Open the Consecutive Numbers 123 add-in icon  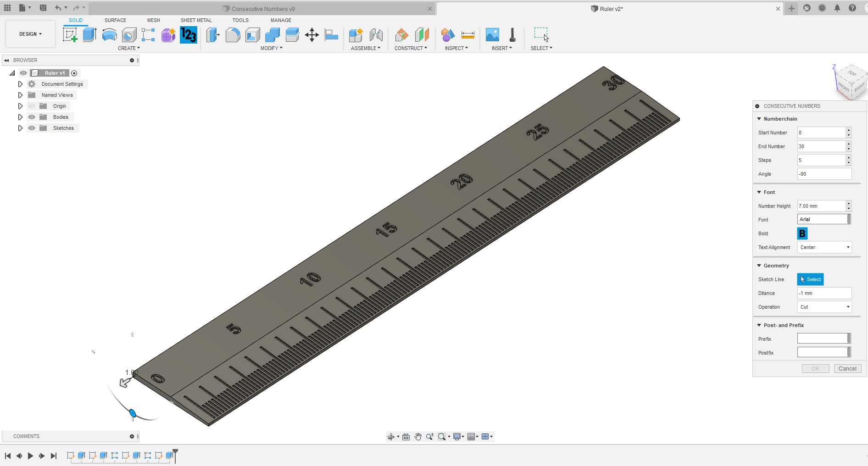(189, 35)
